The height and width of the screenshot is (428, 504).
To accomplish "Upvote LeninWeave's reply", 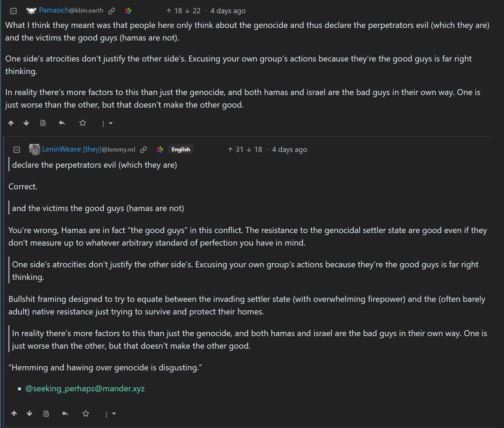I will [x=14, y=414].
